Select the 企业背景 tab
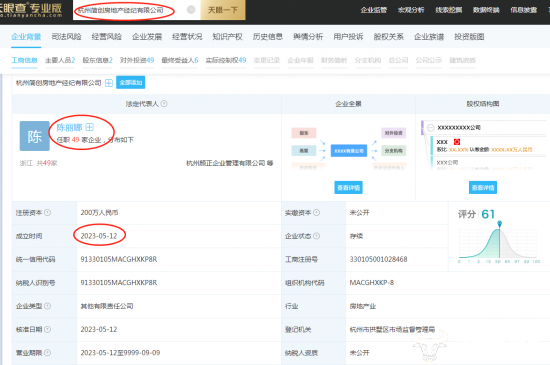The height and width of the screenshot is (365, 550). click(26, 36)
